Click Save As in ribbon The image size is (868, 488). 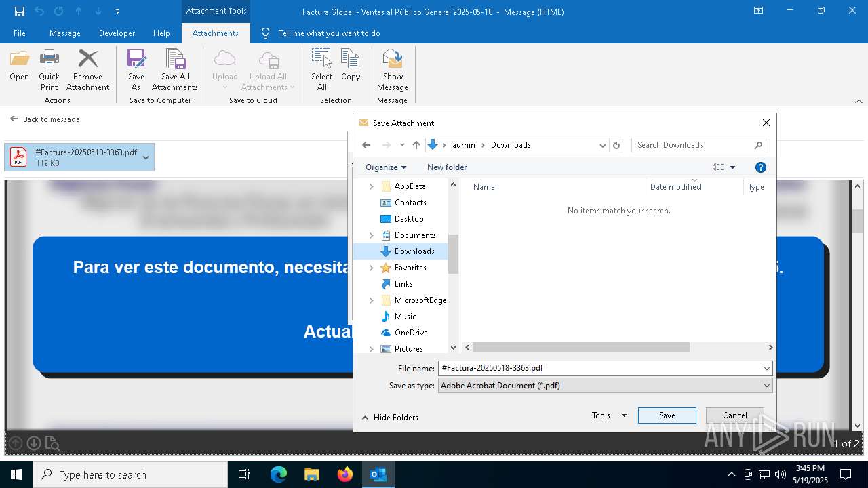click(136, 70)
